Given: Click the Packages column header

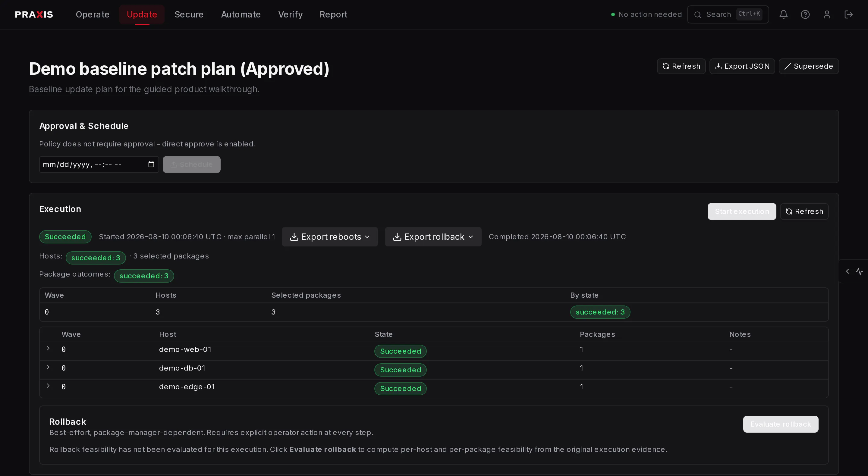Looking at the screenshot, I should pos(597,334).
